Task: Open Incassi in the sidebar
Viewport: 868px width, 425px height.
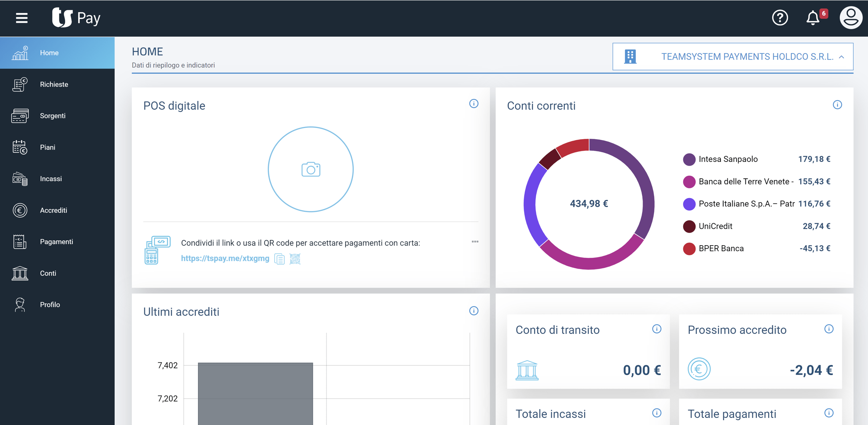Action: pyautogui.click(x=57, y=179)
